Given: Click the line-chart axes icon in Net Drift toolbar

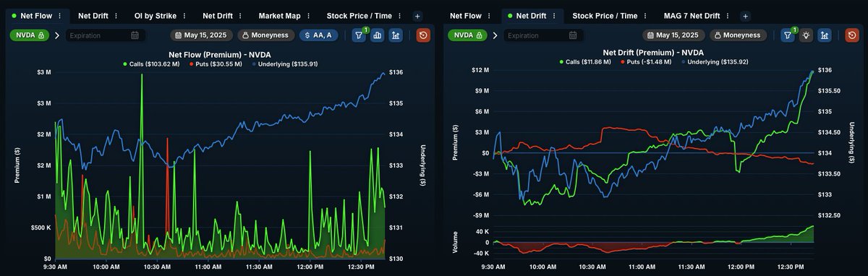Looking at the screenshot, I should 824,35.
